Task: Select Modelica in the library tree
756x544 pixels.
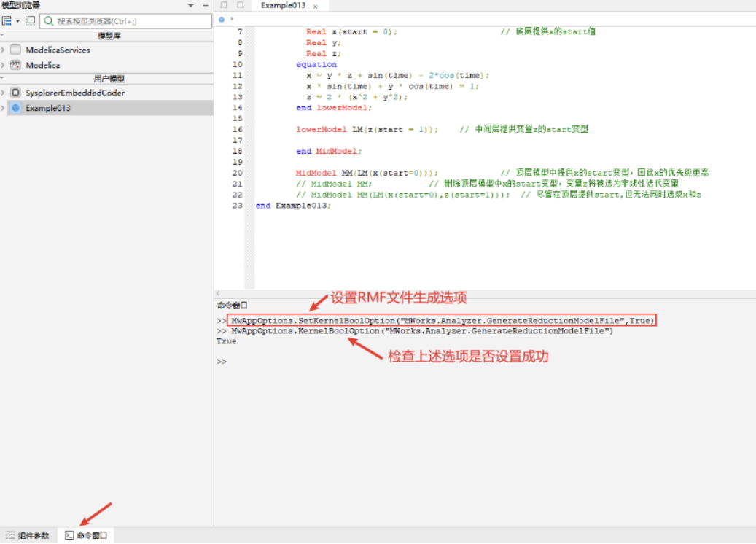Action: click(43, 65)
